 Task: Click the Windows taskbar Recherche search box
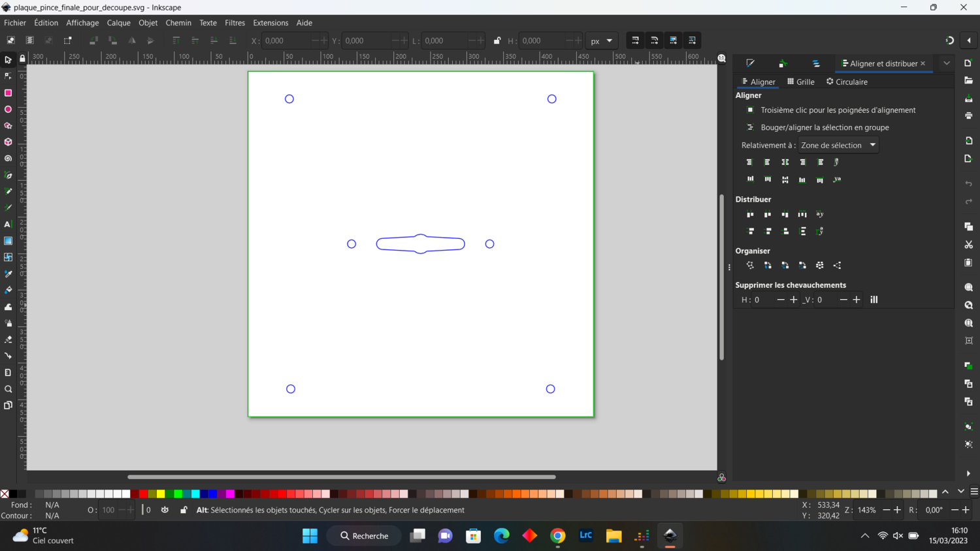(x=364, y=536)
